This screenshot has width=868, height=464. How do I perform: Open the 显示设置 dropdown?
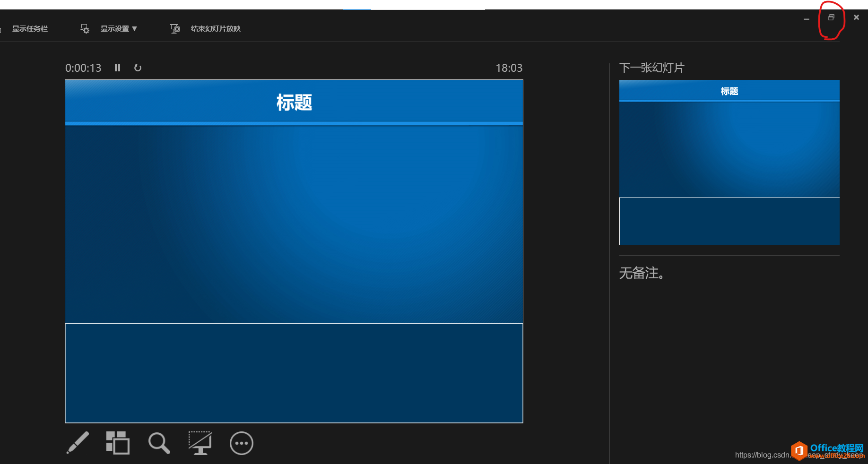tap(119, 28)
